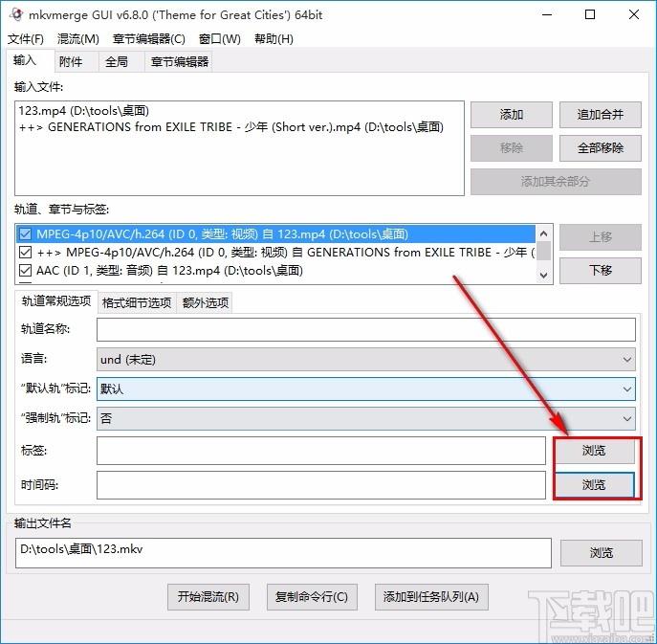Open the 默认轨 标记 dropdown

(365, 389)
